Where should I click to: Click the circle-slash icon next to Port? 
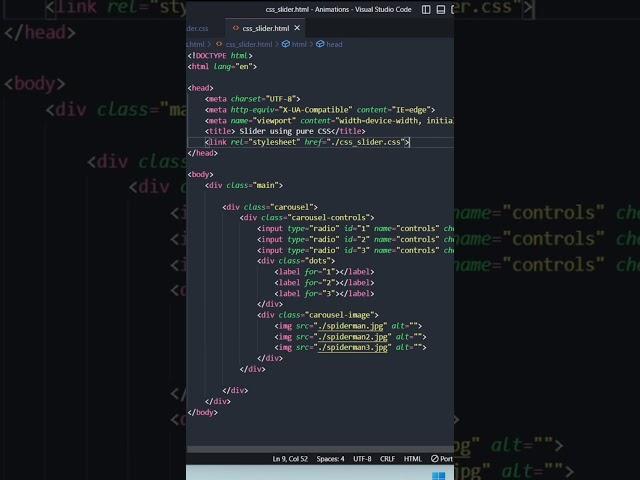435,459
